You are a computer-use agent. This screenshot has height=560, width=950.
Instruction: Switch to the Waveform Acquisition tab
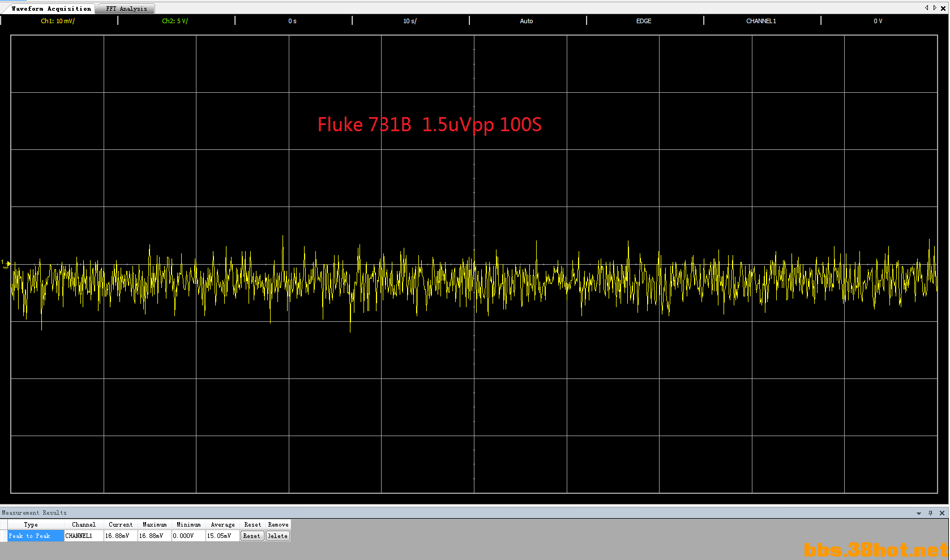click(51, 8)
